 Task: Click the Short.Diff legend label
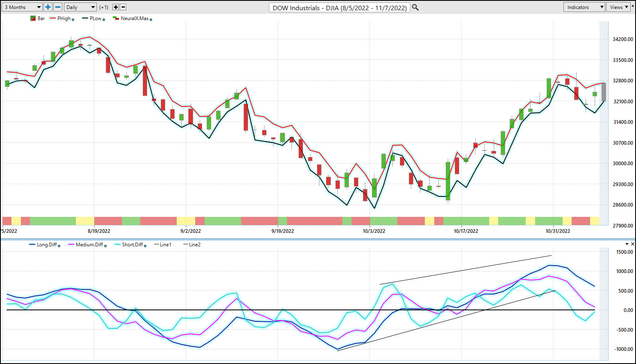(x=132, y=245)
